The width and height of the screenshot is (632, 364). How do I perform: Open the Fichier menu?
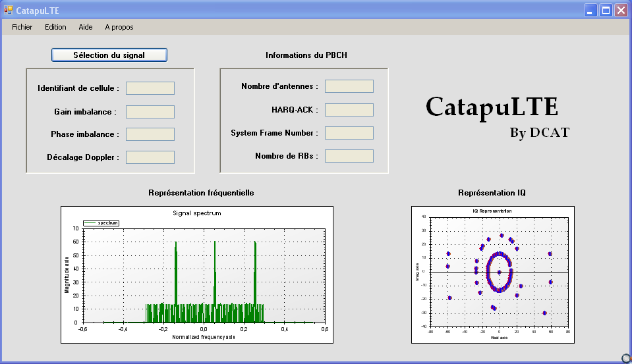pos(22,27)
